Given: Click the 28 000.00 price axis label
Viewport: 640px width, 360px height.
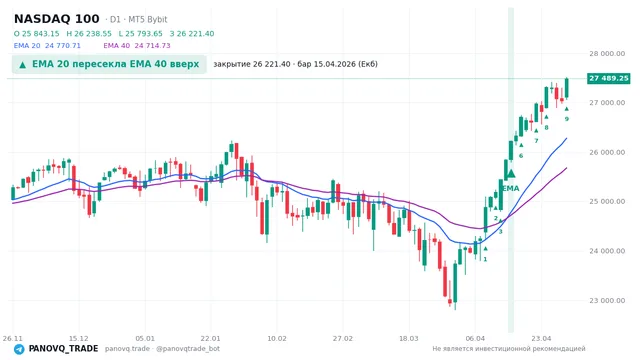Looking at the screenshot, I should [x=607, y=53].
